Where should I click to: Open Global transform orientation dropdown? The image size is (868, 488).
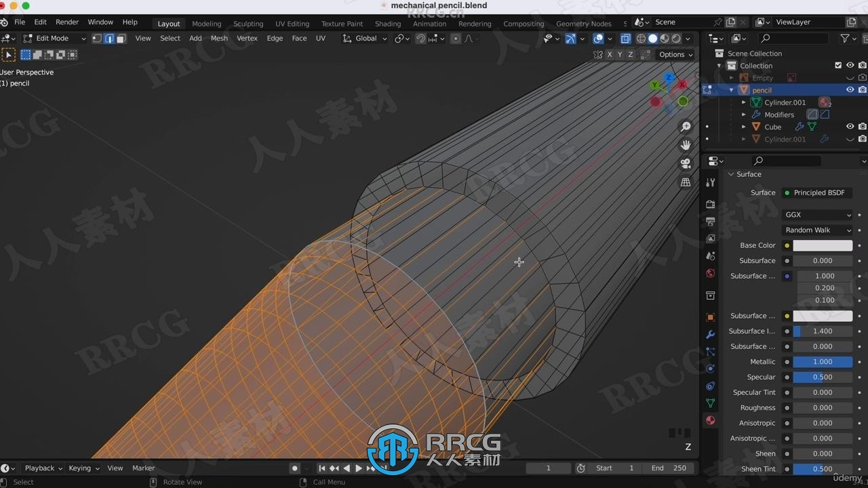(365, 39)
